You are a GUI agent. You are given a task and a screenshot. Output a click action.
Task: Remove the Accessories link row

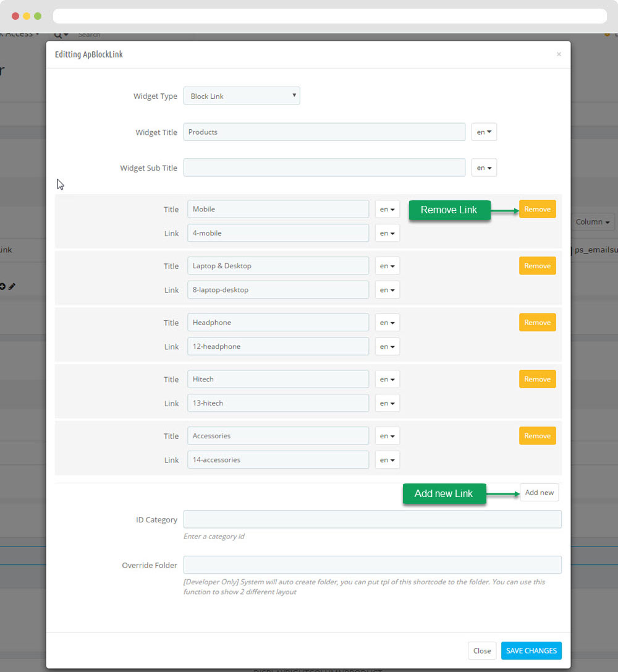pyautogui.click(x=537, y=436)
